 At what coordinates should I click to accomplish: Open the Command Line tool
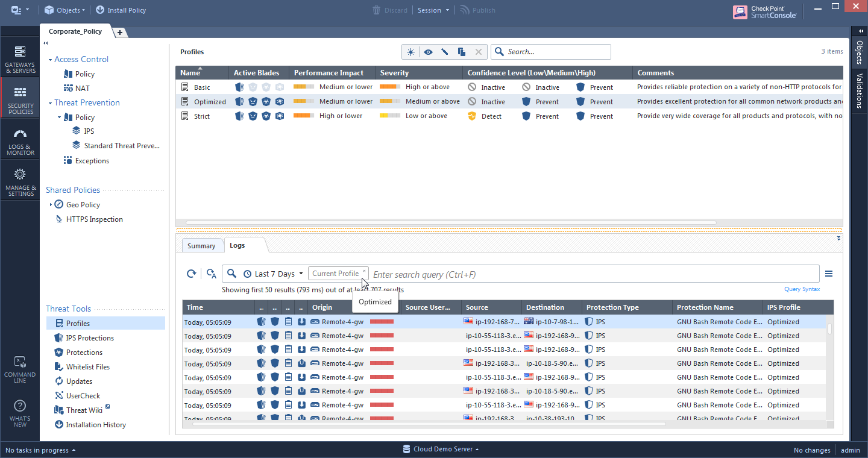(x=20, y=369)
